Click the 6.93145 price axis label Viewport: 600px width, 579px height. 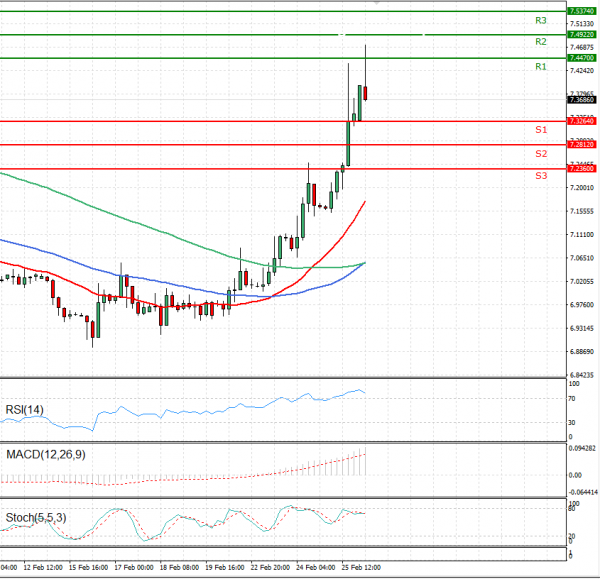tap(582, 328)
